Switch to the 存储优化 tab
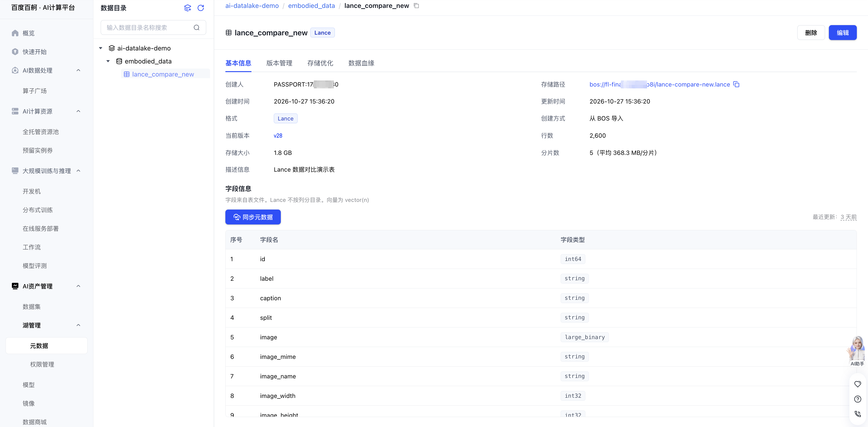 tap(320, 63)
